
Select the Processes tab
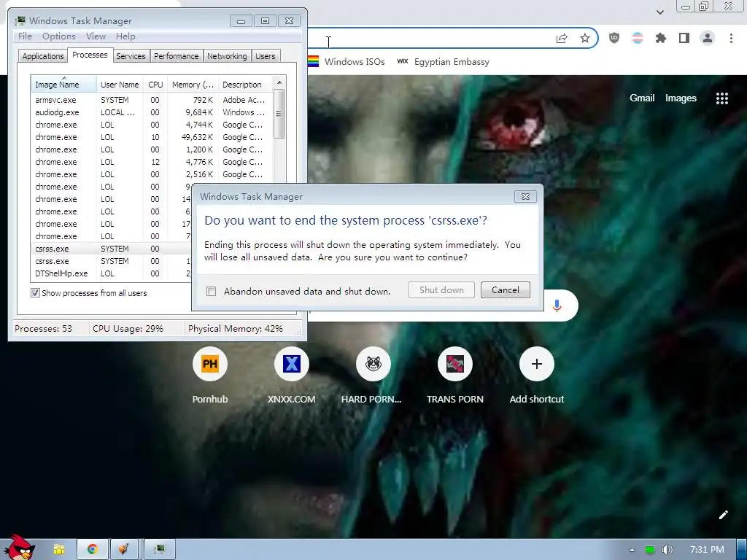90,55
